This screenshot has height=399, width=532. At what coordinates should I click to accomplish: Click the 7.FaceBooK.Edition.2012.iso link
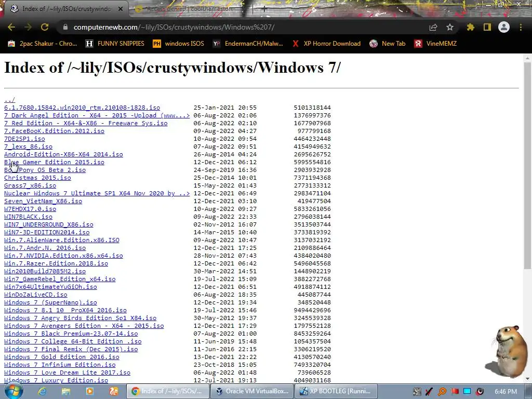(x=54, y=131)
